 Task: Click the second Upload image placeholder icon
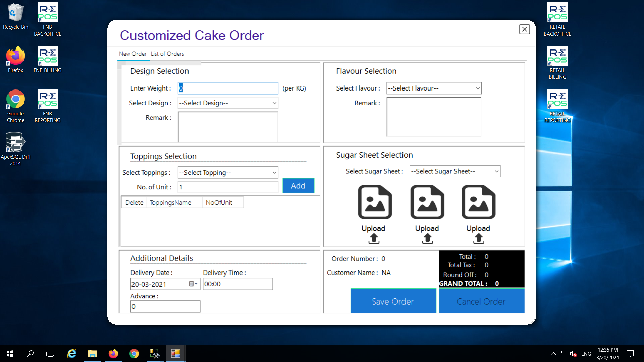tap(427, 202)
